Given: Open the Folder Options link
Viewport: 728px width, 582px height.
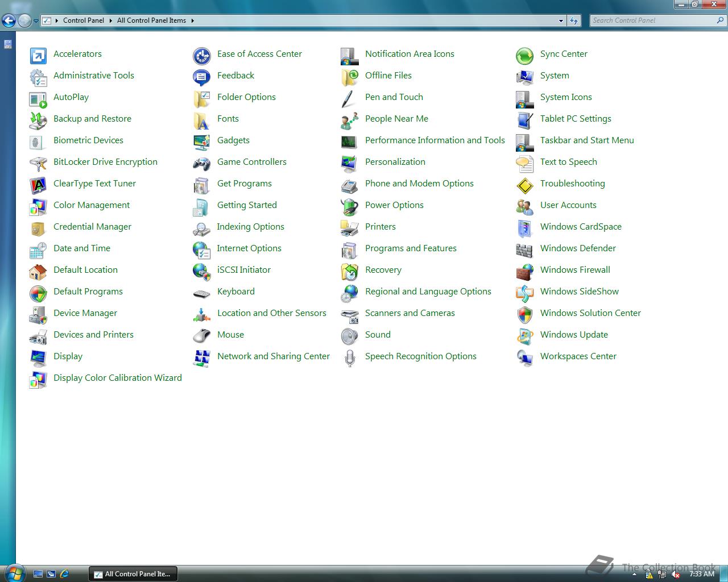Looking at the screenshot, I should coord(246,97).
